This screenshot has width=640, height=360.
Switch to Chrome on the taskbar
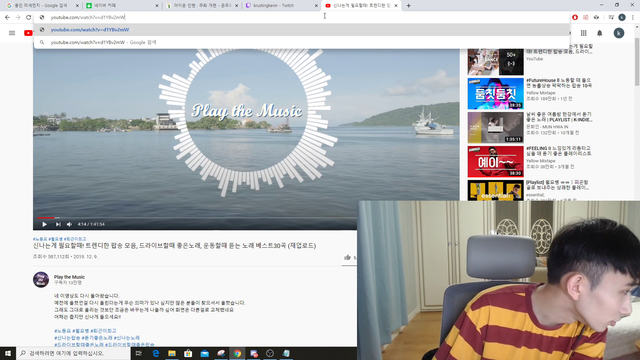click(x=237, y=353)
